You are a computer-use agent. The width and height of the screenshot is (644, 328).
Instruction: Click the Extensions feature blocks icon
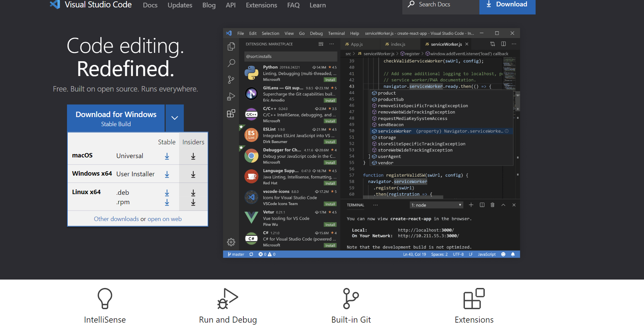pyautogui.click(x=474, y=298)
